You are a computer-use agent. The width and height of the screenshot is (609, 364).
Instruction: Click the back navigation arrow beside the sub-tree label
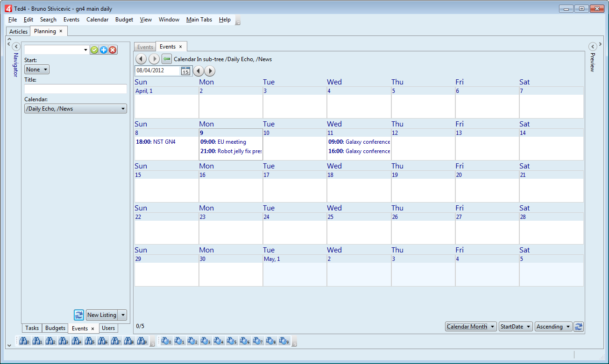(x=141, y=59)
